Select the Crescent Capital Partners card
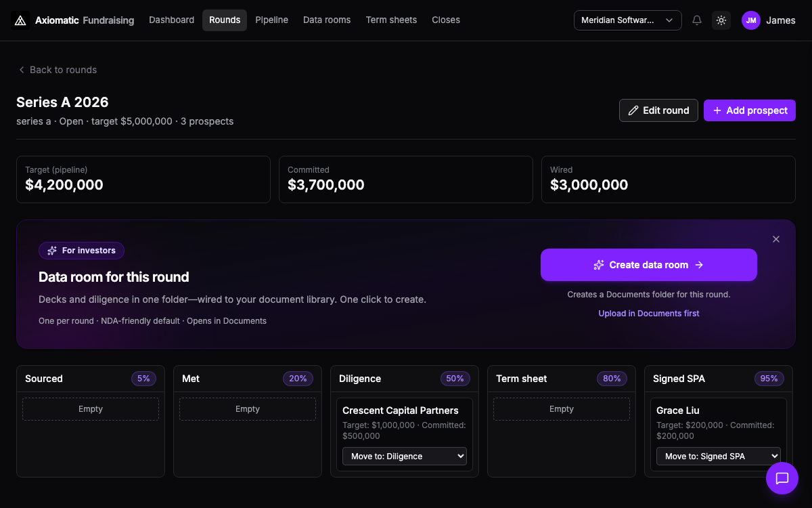 pyautogui.click(x=405, y=434)
